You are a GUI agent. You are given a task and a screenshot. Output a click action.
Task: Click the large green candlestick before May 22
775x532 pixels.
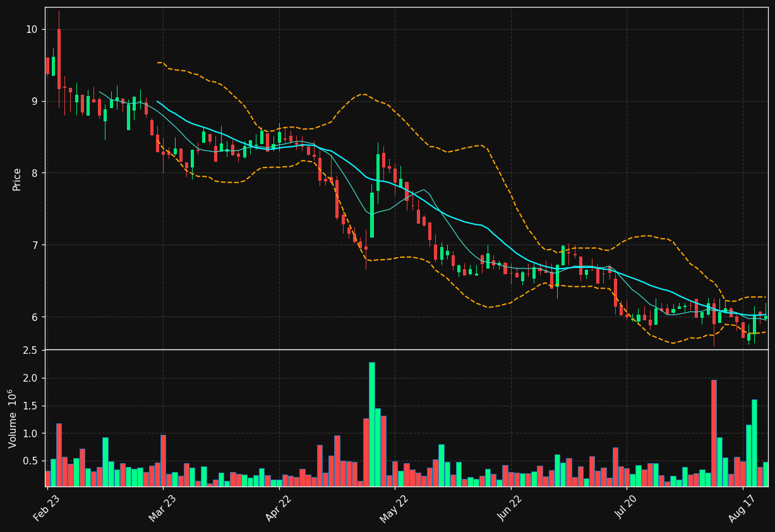click(372, 215)
